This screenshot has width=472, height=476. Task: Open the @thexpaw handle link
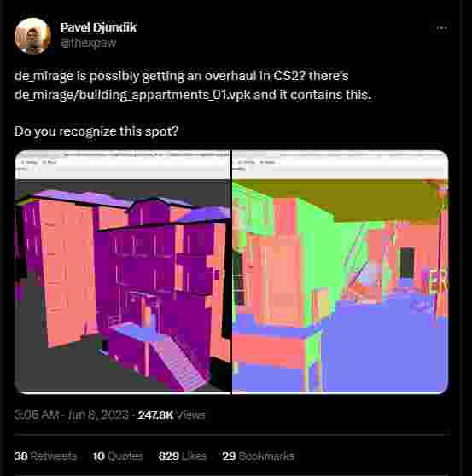(89, 43)
